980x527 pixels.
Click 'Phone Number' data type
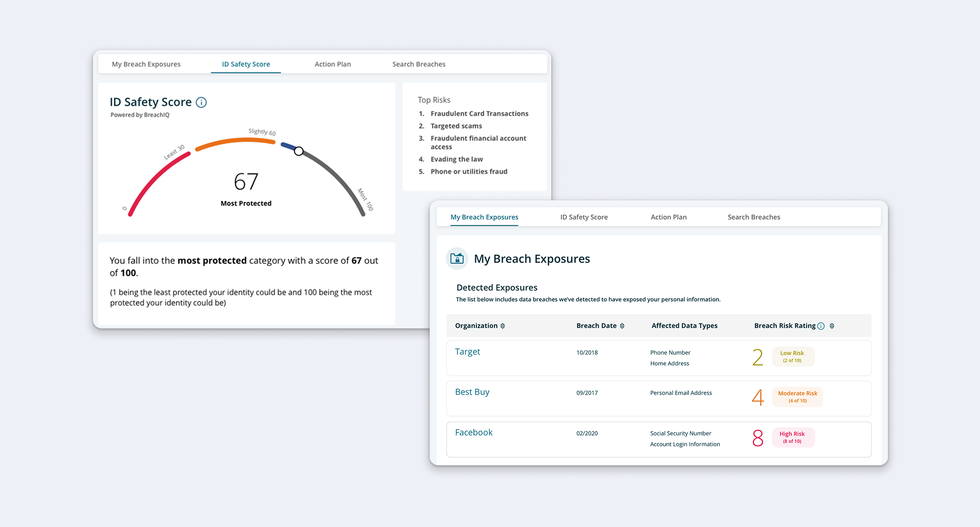670,353
